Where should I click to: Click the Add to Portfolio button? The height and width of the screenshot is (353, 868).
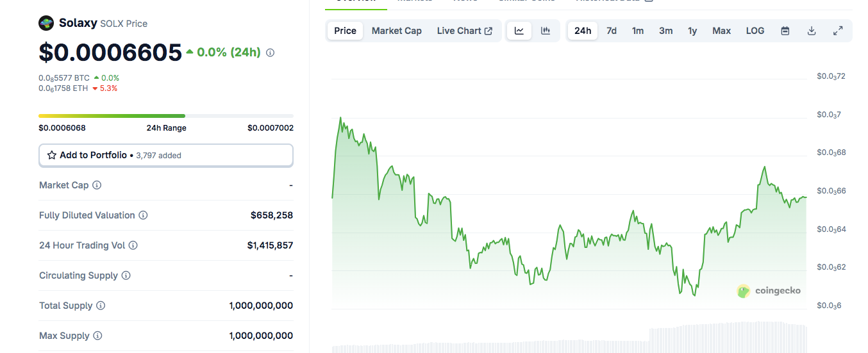point(166,155)
